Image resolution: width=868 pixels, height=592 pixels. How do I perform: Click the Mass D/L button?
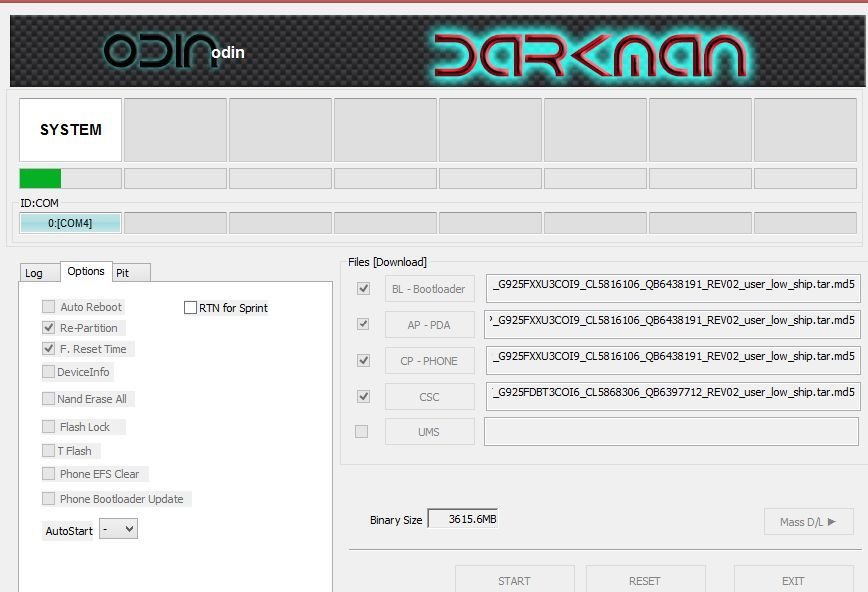click(x=808, y=522)
